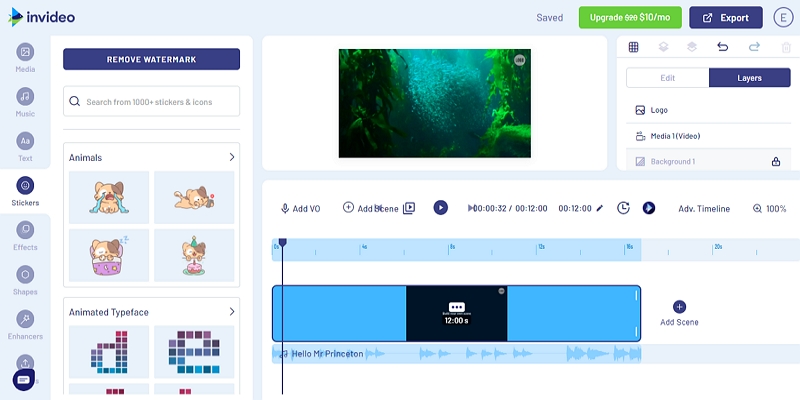Send layer backward with second stack icon
Viewport: 800px width, 400px height.
(692, 47)
